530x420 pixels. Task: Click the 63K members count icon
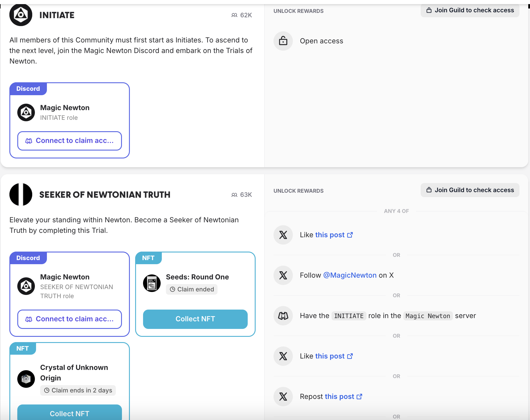click(234, 195)
